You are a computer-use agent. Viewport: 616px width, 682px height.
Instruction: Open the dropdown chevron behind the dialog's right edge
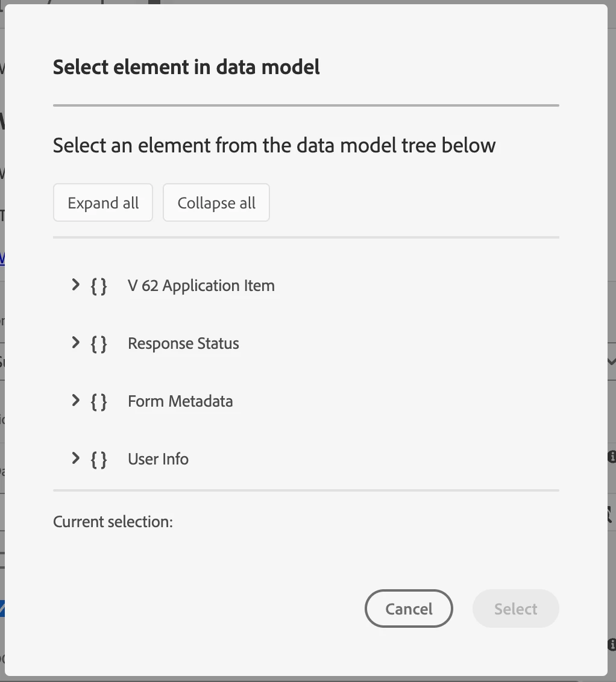coord(611,361)
